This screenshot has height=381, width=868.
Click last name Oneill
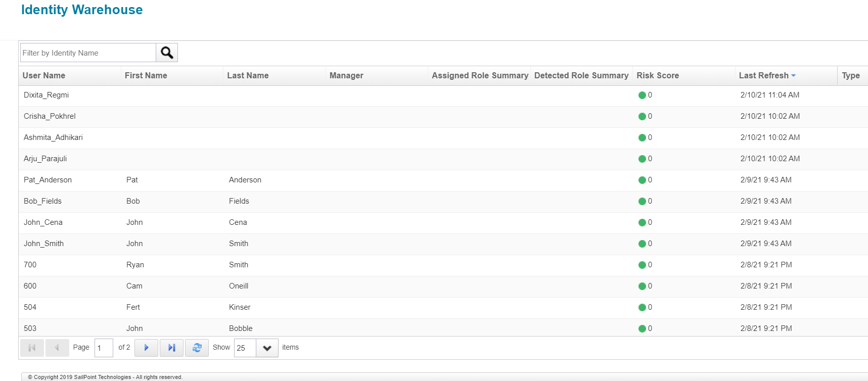pyautogui.click(x=239, y=286)
